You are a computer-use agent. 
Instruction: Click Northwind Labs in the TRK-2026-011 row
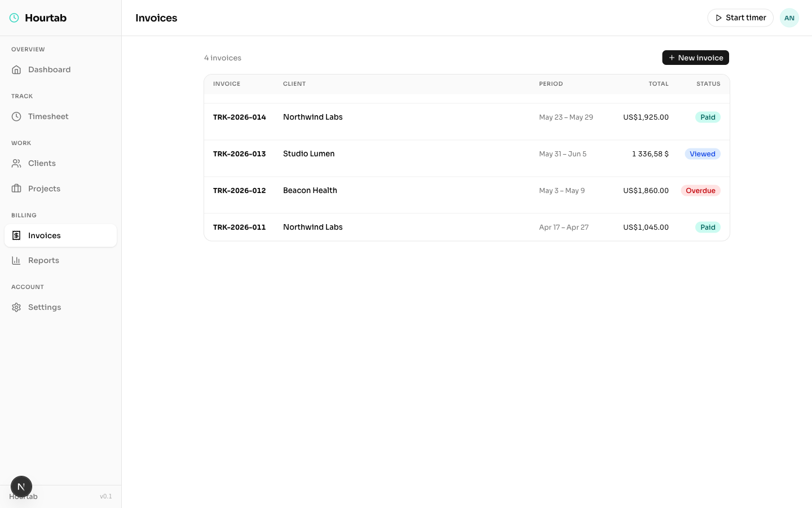[x=313, y=227]
